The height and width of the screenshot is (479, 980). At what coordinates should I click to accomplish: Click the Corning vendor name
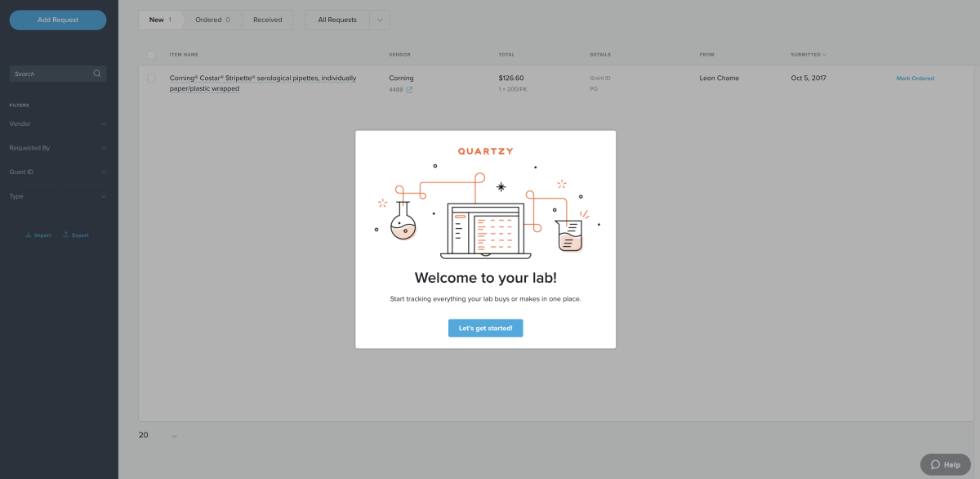coord(401,78)
